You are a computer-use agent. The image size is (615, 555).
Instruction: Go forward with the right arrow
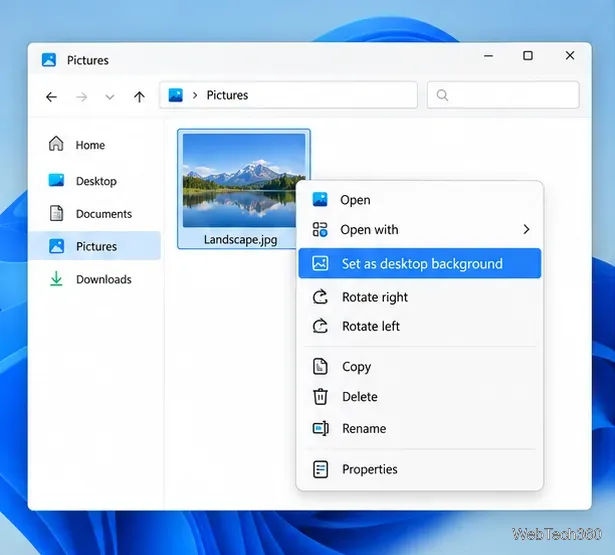(82, 96)
